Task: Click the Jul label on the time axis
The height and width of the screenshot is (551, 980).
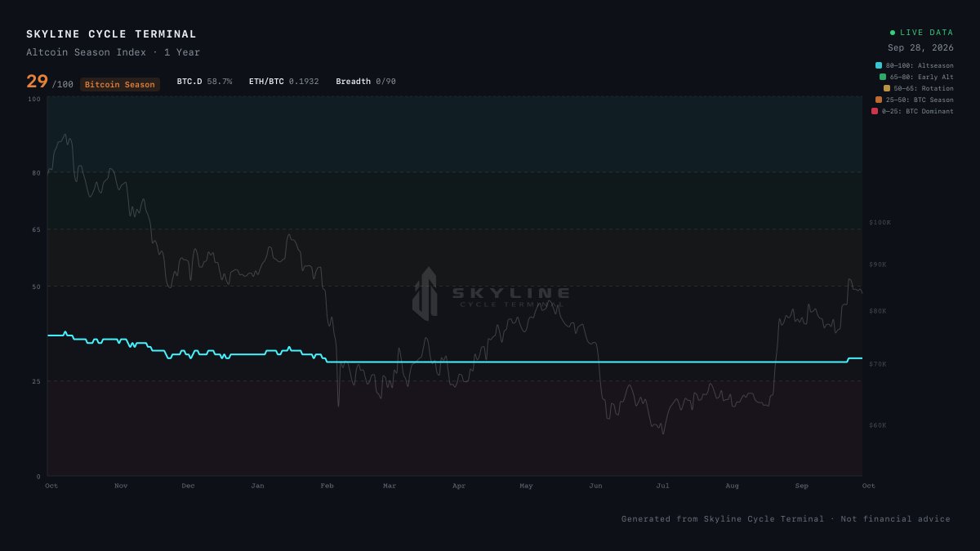Action: pyautogui.click(x=662, y=486)
